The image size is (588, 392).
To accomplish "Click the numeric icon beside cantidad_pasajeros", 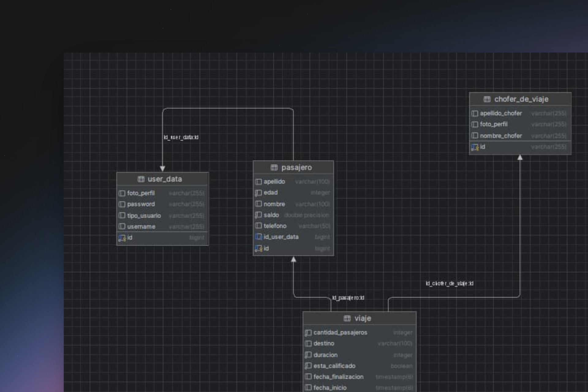I will coord(308,333).
